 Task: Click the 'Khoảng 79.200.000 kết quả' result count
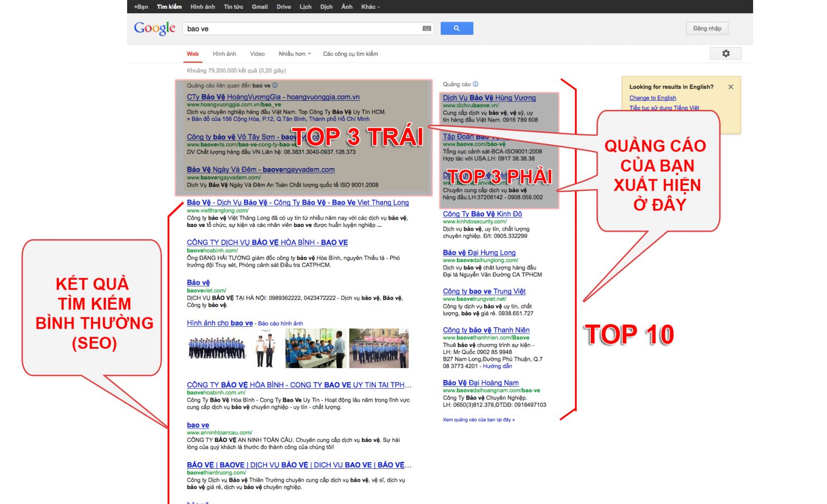coord(236,70)
